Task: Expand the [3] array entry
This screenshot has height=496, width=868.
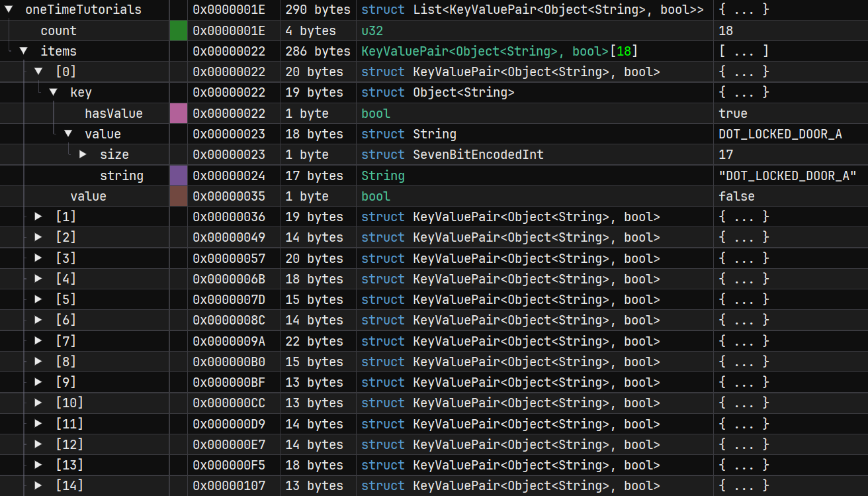Action: (x=38, y=258)
